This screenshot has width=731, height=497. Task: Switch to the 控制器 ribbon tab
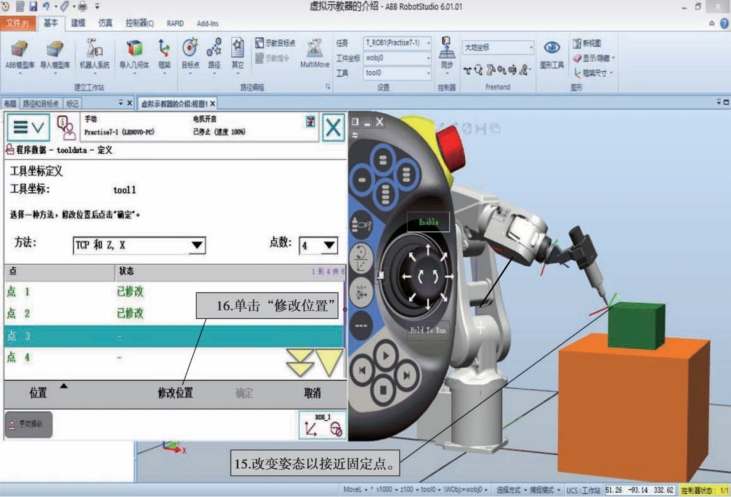coord(139,23)
